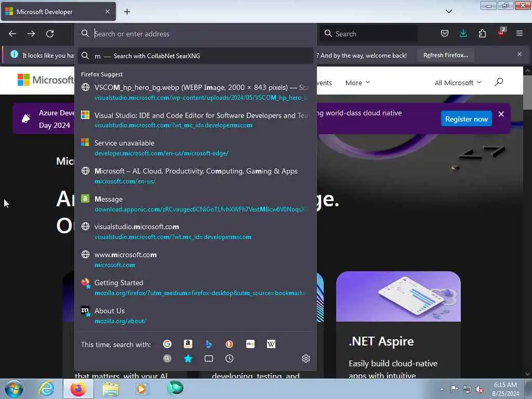Click the page vertical scrollbar thumb

coord(528,92)
